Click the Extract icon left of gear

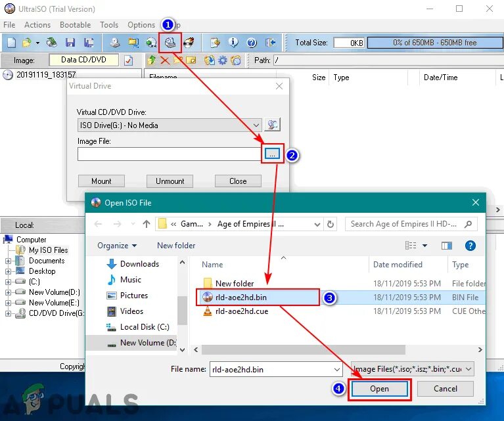(210, 60)
